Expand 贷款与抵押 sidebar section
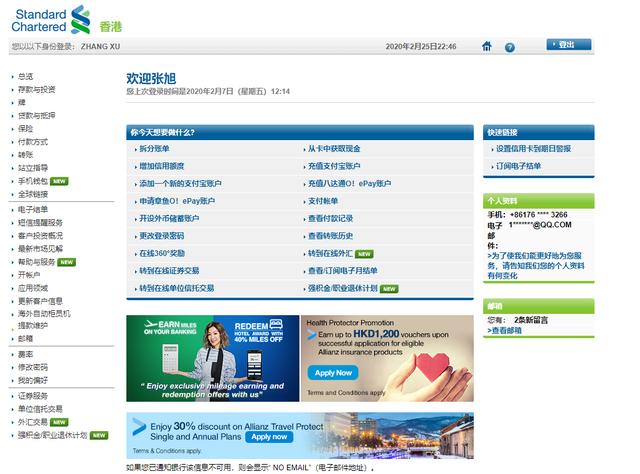Screen dimensions: 640x474 [x=38, y=115]
